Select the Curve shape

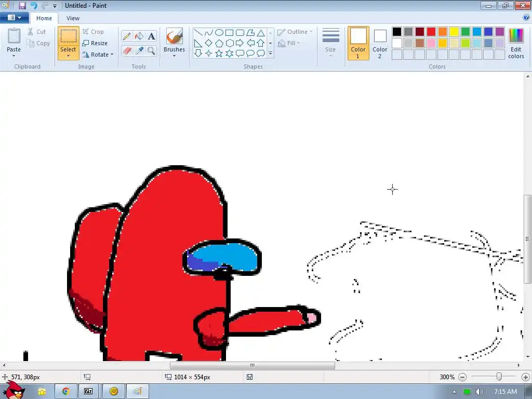point(209,33)
